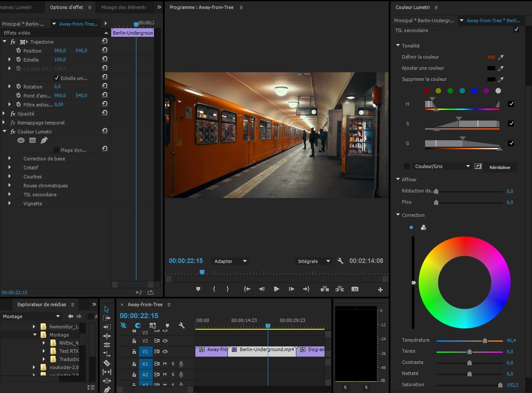Image resolution: width=532 pixels, height=393 pixels.
Task: Reset the Position parameter with its reset icon
Action: click(105, 50)
